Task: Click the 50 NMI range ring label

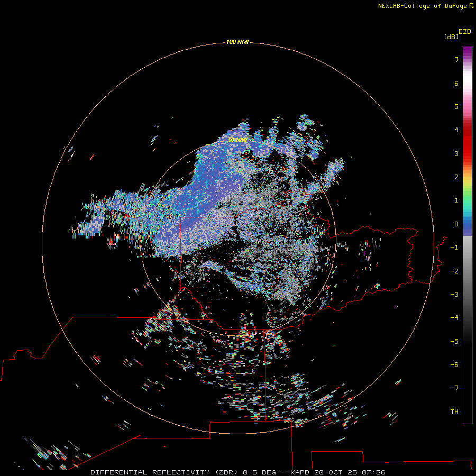Action: pos(237,140)
